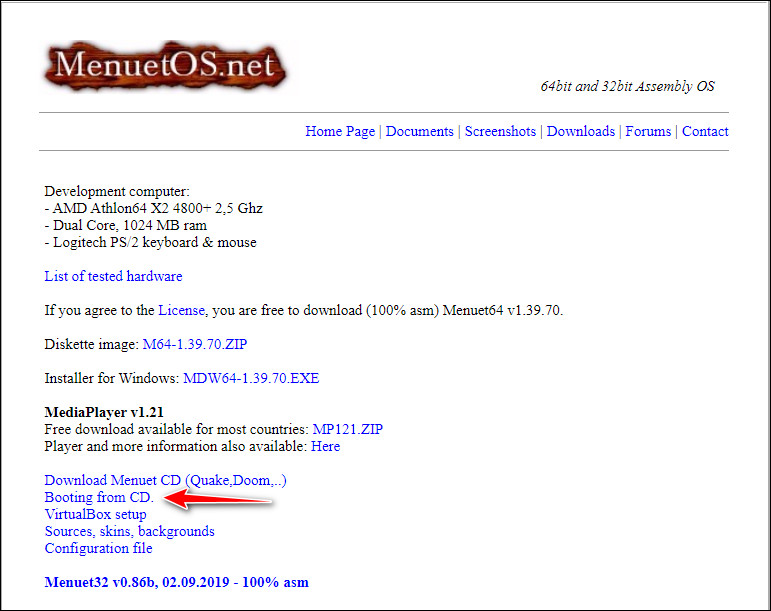Image resolution: width=771 pixels, height=611 pixels.
Task: Open Download Menuet CD (Quake,Doom,..) link
Action: (165, 480)
